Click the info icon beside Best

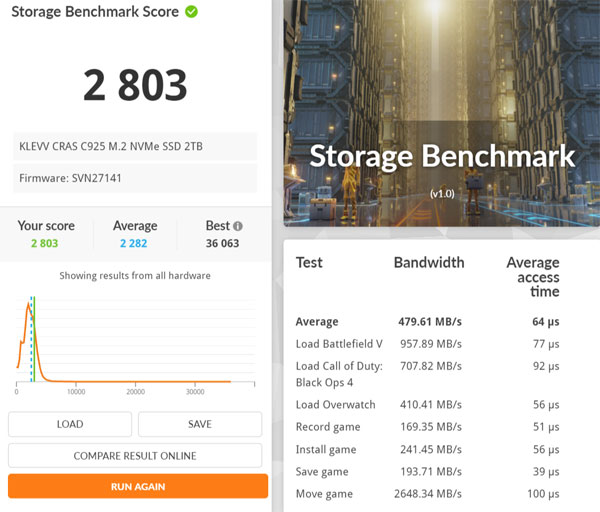(238, 226)
